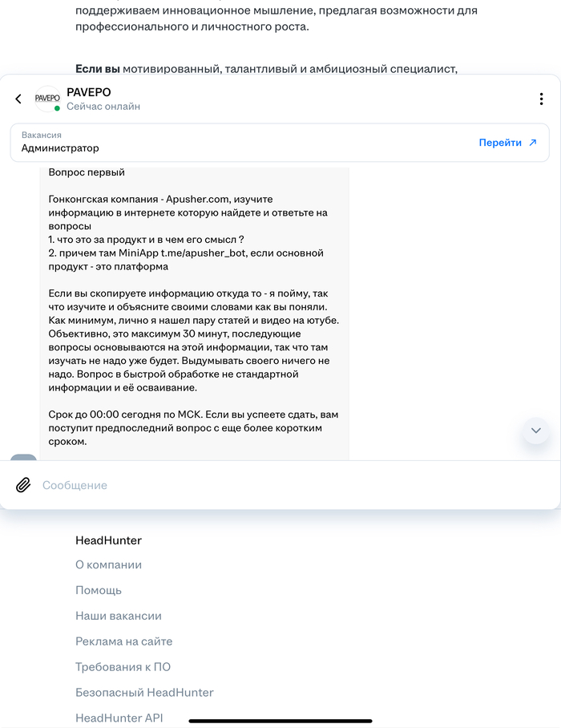Click the Перейти link to the vacancy
Viewport: 561px width, 728px height.
tap(500, 143)
